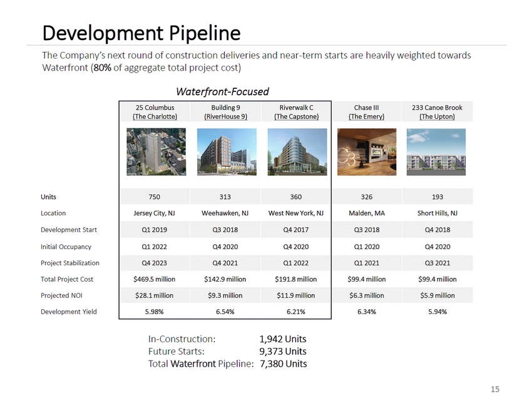Click the Chase III (The Emery) header

pos(367,112)
